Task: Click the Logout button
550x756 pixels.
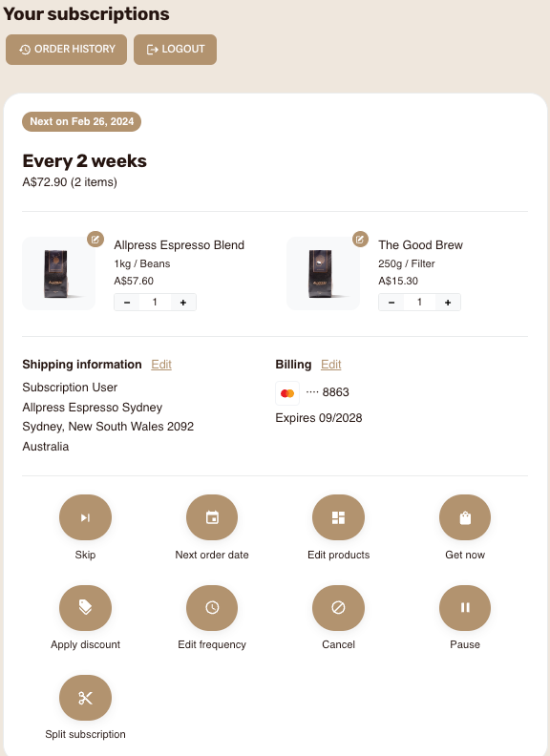Action: pos(175,50)
